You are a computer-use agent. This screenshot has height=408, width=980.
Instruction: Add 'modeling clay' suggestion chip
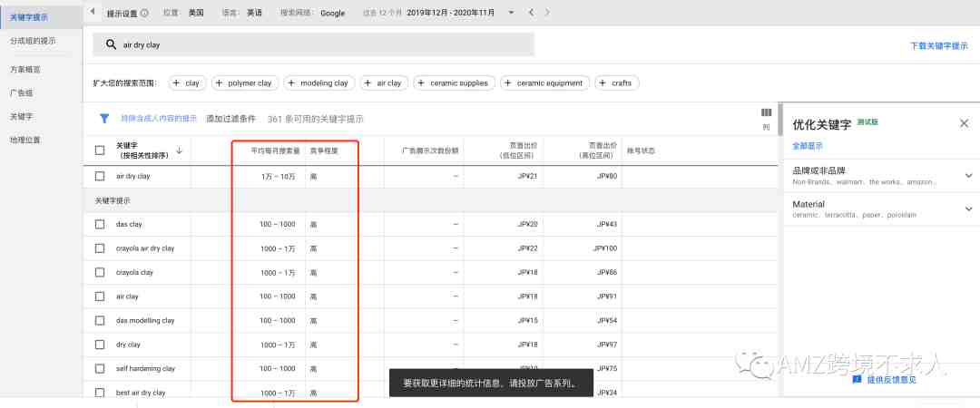319,83
